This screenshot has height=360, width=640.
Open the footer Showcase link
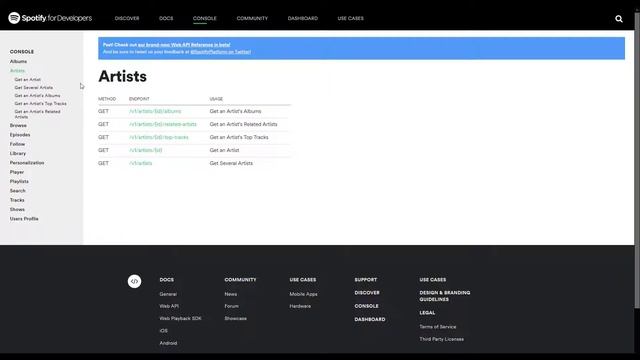click(x=236, y=318)
